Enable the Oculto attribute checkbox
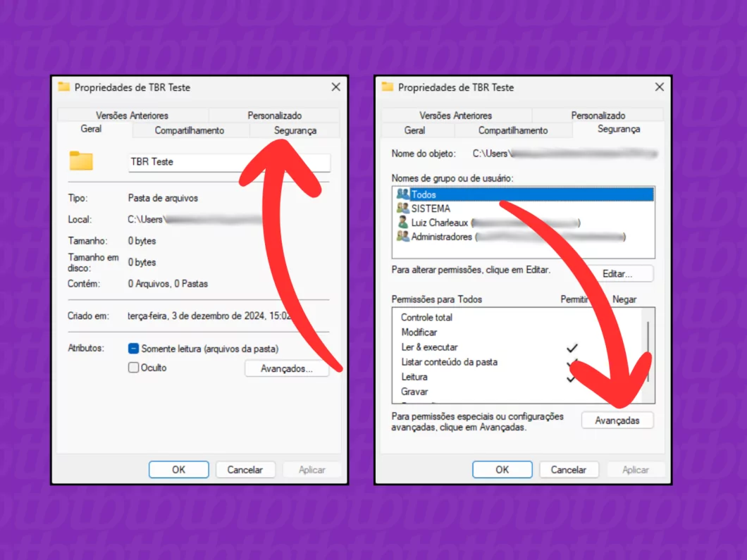747x560 pixels. click(x=133, y=368)
